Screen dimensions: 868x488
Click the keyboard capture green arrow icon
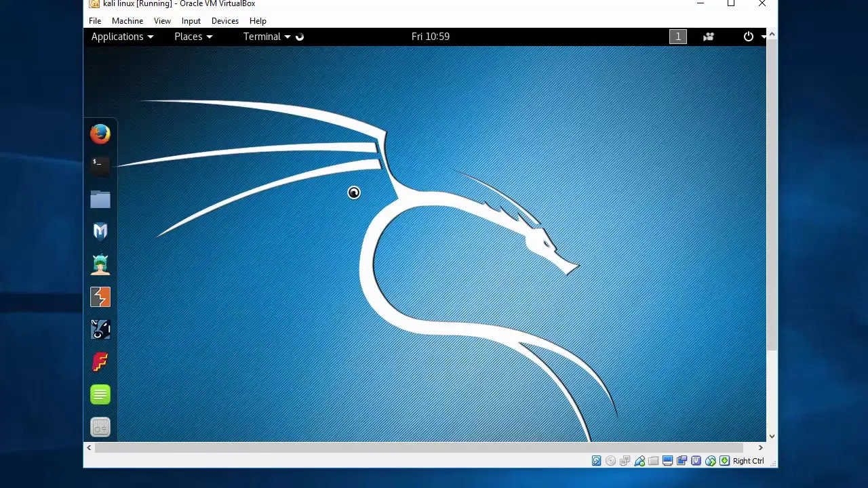(x=725, y=461)
